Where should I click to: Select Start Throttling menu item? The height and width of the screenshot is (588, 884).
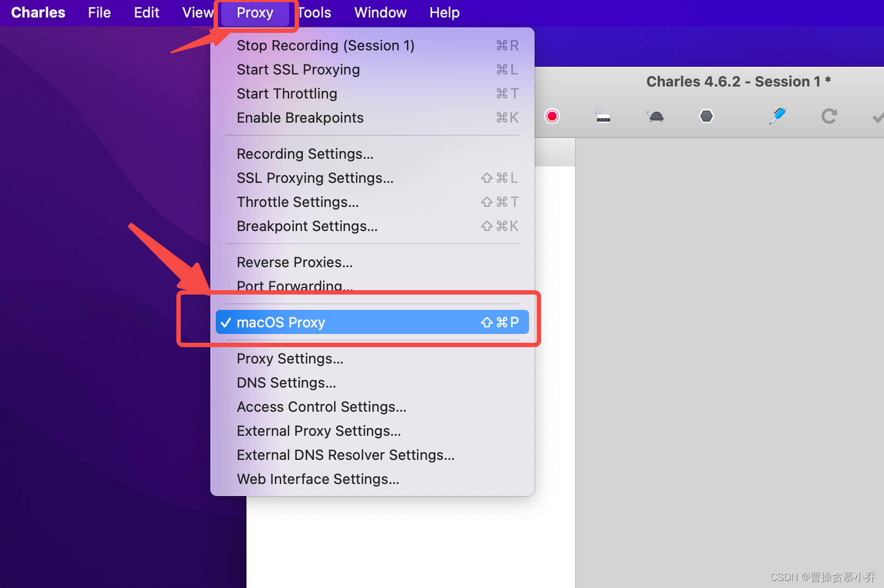[372, 94]
